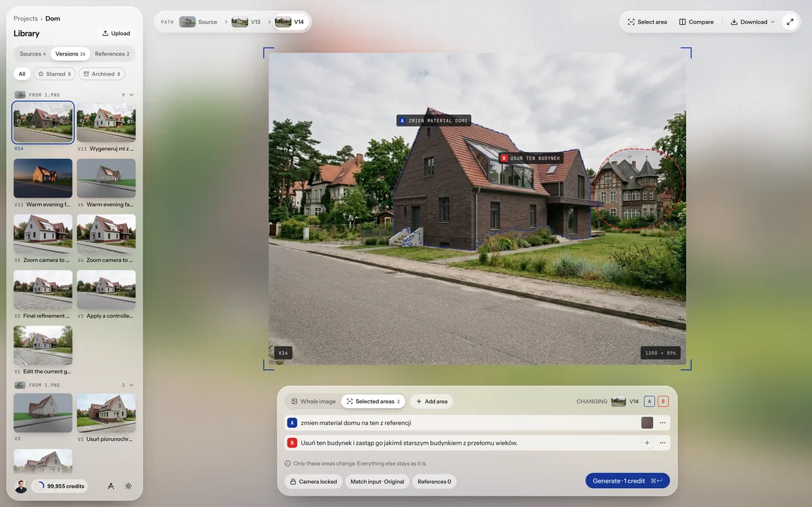This screenshot has width=812, height=507.
Task: Open the Download dropdown
Action: (752, 22)
